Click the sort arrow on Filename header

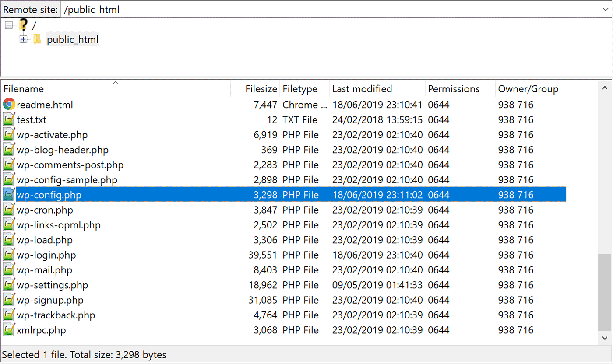[115, 82]
